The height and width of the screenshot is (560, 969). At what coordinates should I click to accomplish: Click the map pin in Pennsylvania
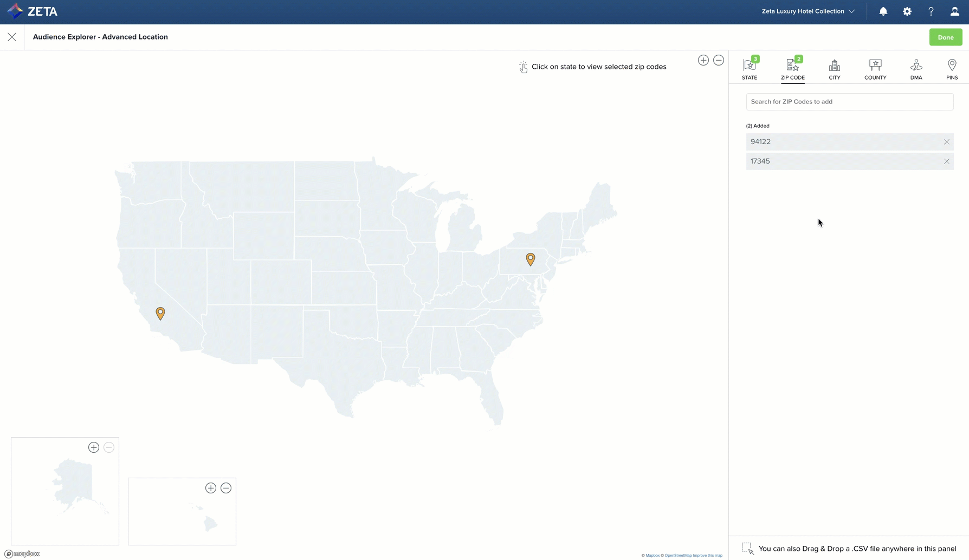coord(530,259)
